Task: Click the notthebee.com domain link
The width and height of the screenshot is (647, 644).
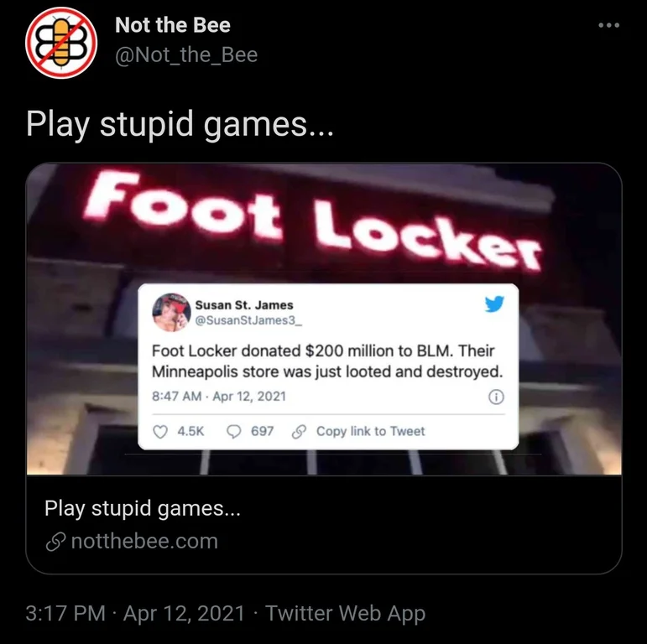Action: coord(144,541)
